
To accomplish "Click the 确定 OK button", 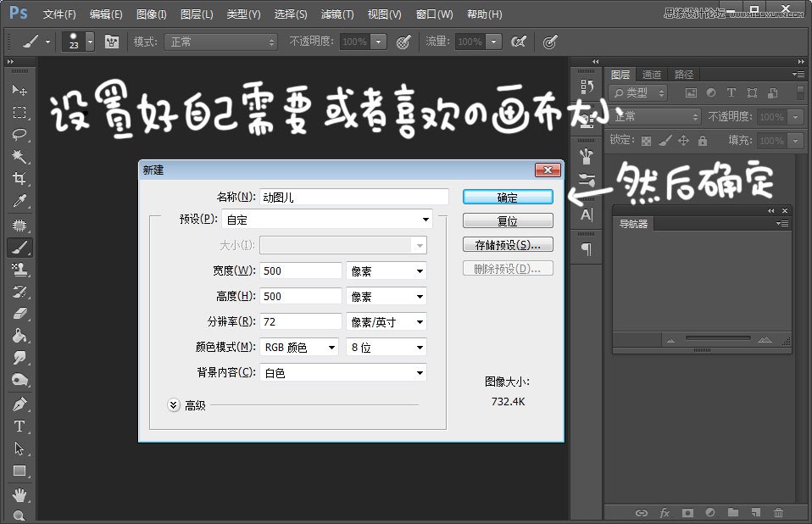I will [x=508, y=198].
